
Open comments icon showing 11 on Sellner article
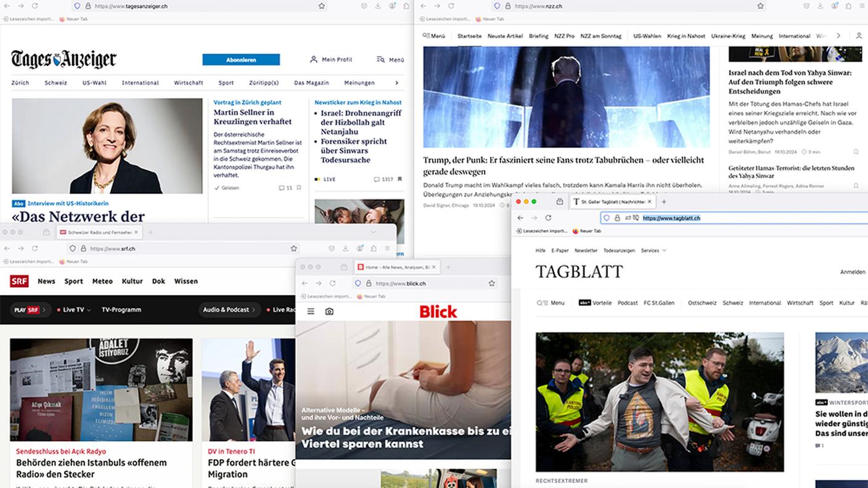[285, 188]
